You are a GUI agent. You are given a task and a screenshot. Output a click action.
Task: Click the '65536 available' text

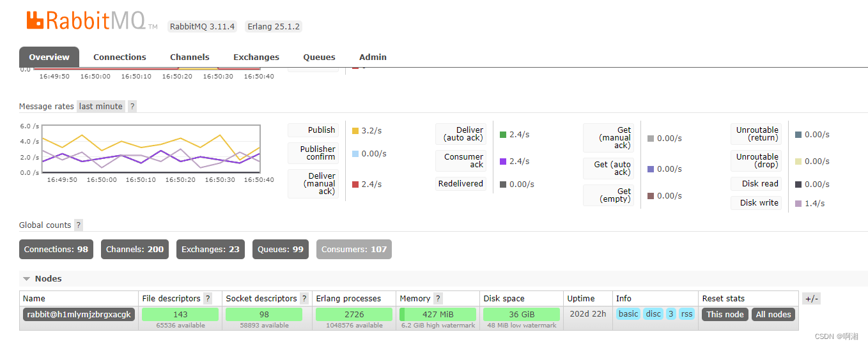(180, 326)
